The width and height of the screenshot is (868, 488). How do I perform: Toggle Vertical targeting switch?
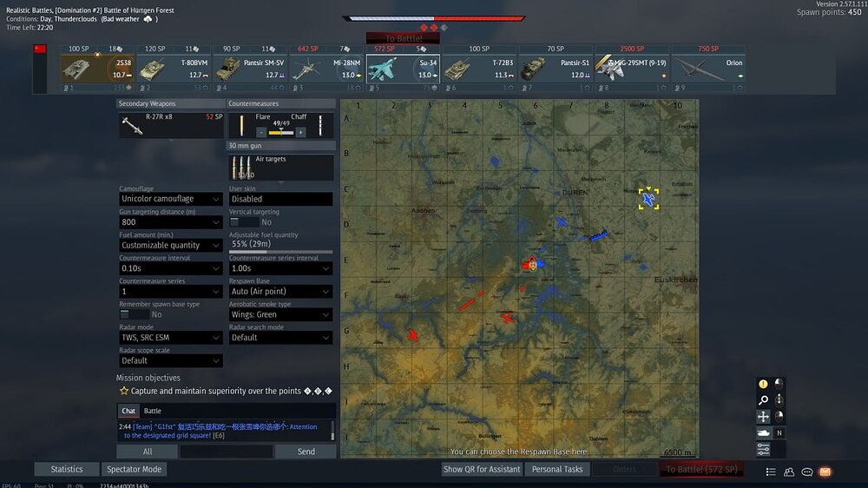coord(244,222)
